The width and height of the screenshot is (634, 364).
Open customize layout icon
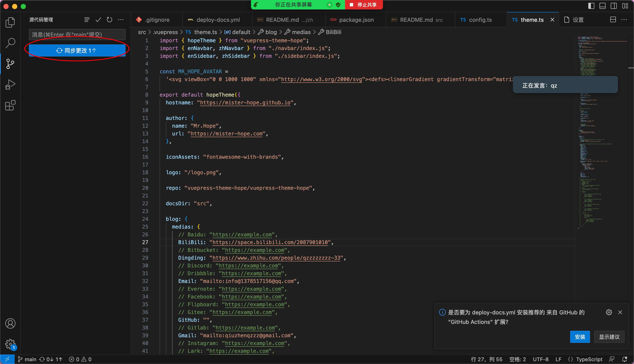click(x=625, y=6)
